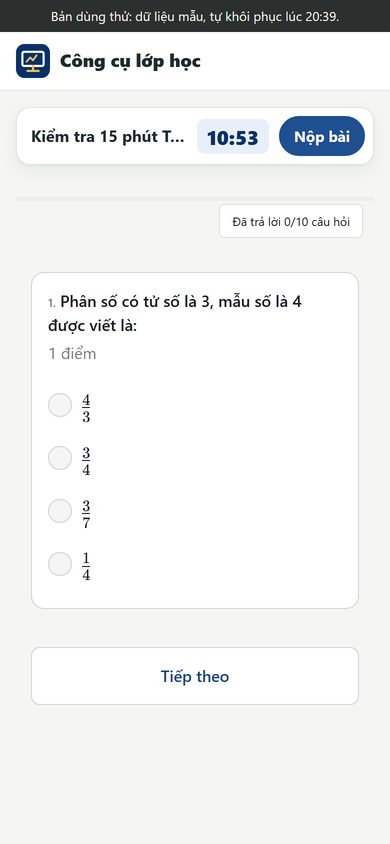Choose the radio button for 3/7

tap(60, 511)
